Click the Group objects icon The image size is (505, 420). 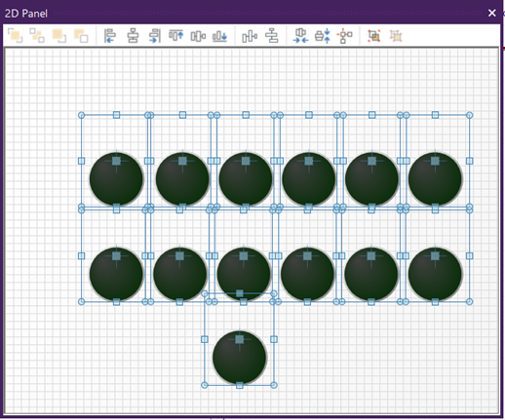(374, 35)
